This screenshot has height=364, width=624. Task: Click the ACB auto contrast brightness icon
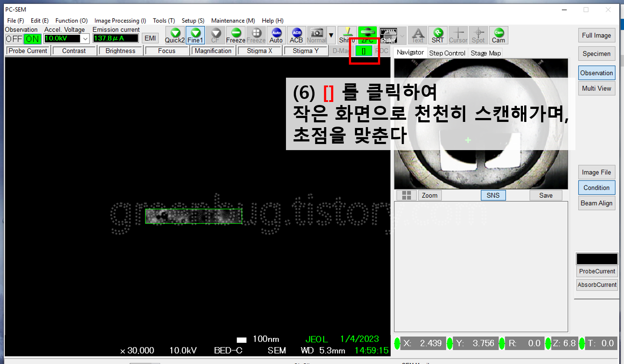[x=296, y=35]
